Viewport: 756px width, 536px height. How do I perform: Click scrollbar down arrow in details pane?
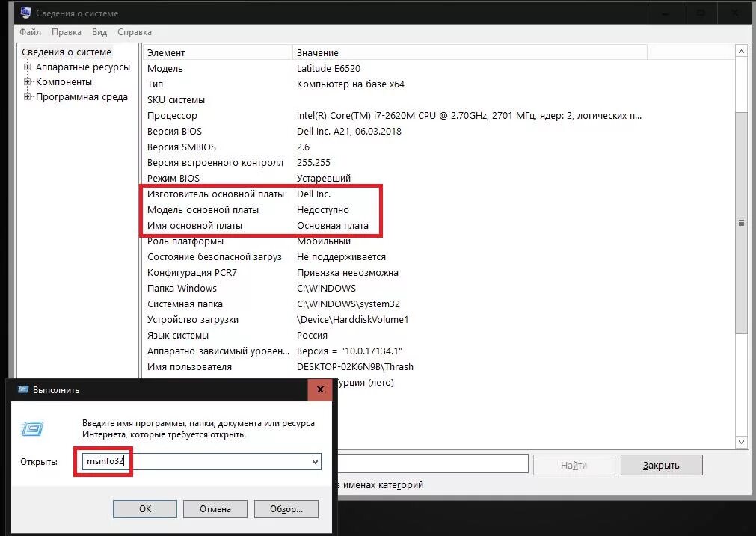click(x=741, y=442)
